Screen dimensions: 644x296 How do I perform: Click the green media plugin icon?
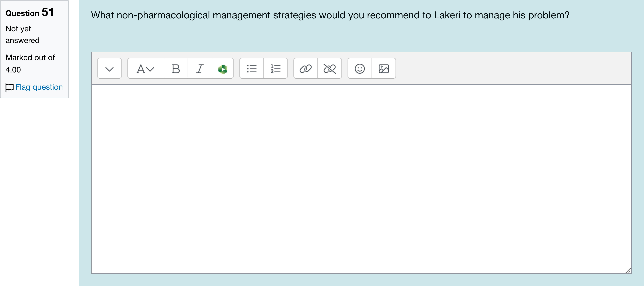pos(223,69)
